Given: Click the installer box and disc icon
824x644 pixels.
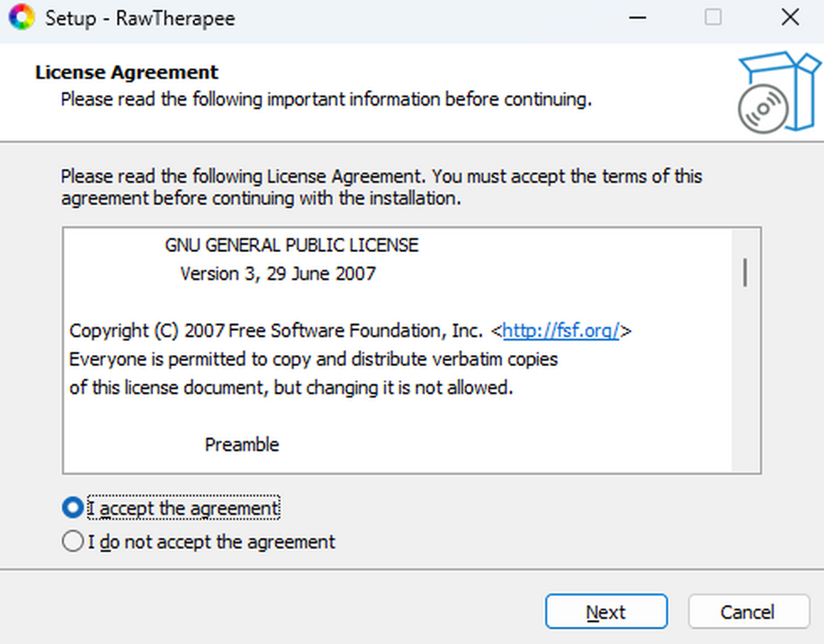Looking at the screenshot, I should [778, 93].
